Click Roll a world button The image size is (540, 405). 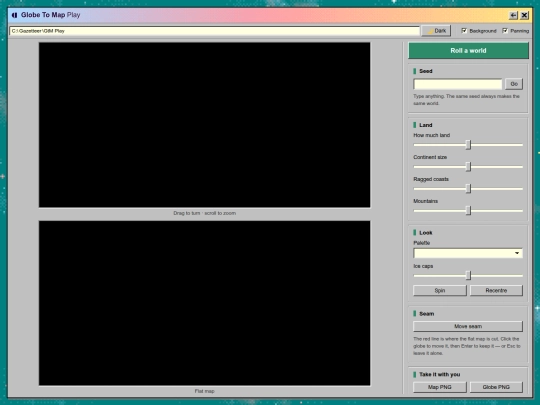point(468,51)
